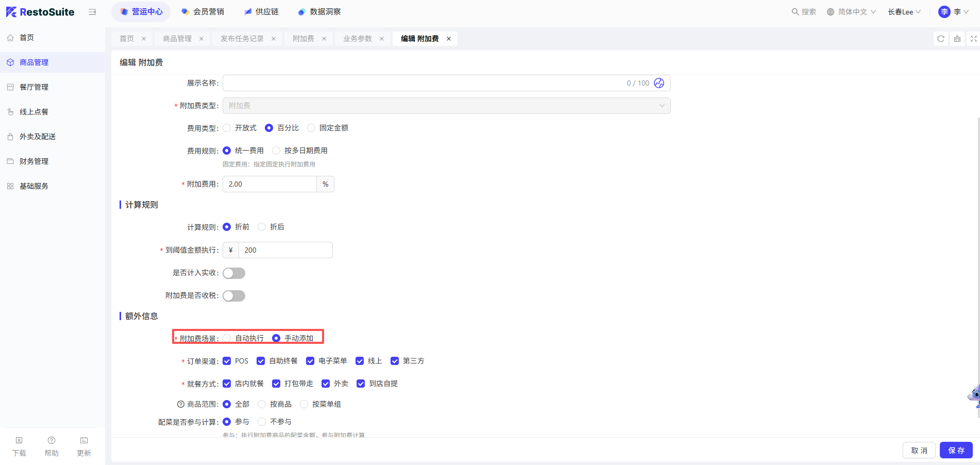
Task: Uncheck the POS order channel checkbox
Action: pos(227,361)
